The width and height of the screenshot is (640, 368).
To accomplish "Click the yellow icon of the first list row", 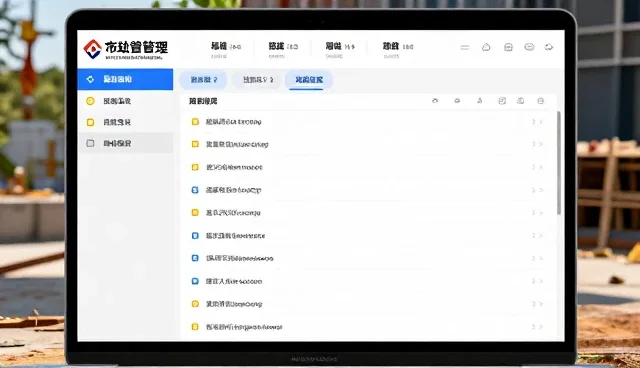I will click(x=195, y=122).
